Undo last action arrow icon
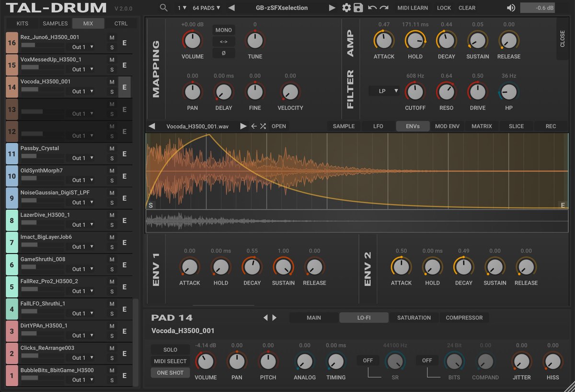575x392 pixels. pos(372,8)
